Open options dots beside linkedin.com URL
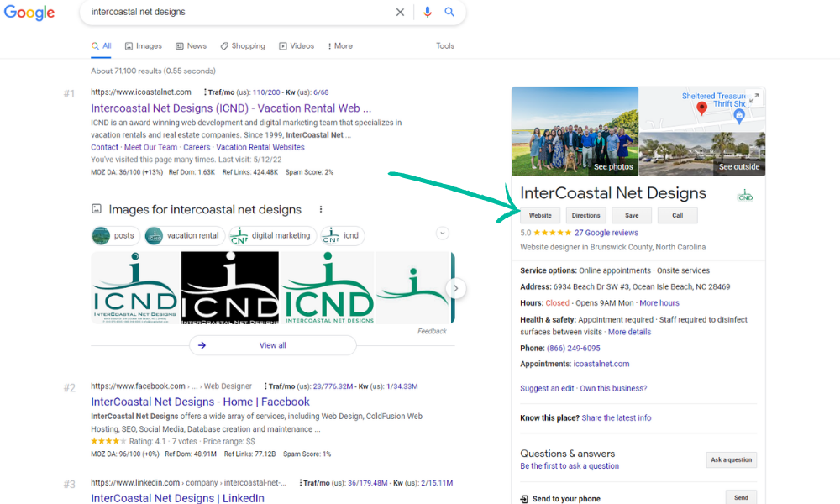Image resolution: width=840 pixels, height=504 pixels. [300, 482]
